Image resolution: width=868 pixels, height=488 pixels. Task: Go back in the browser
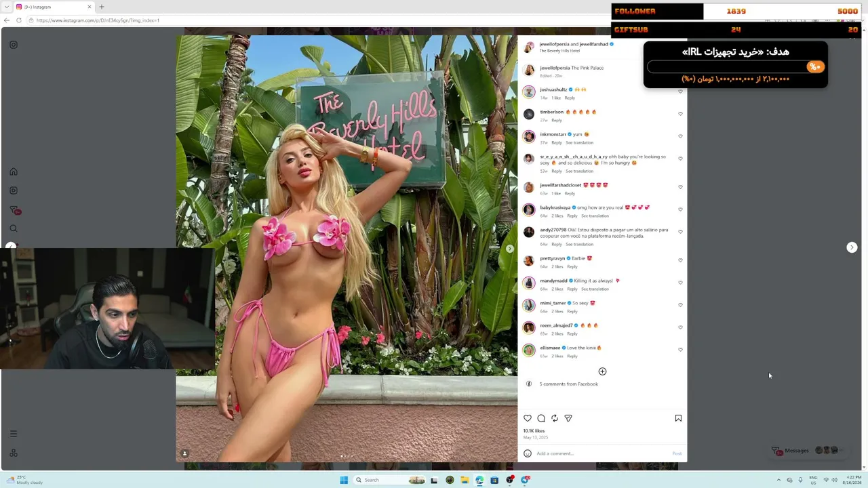coord(6,20)
